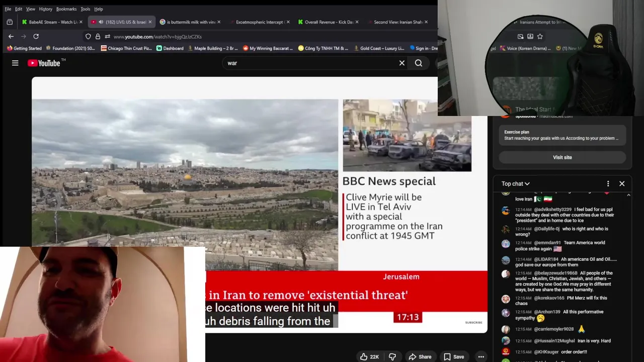The image size is (644, 362).
Task: Click username @Hussain12Mughal in chat
Action: [554, 341]
